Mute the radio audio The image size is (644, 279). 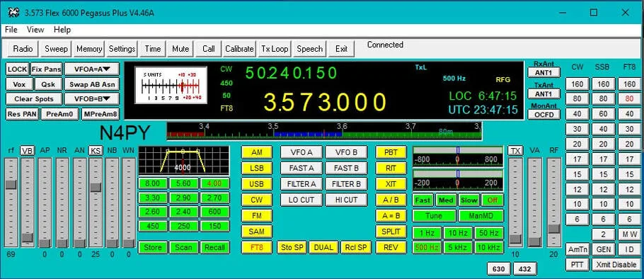180,49
